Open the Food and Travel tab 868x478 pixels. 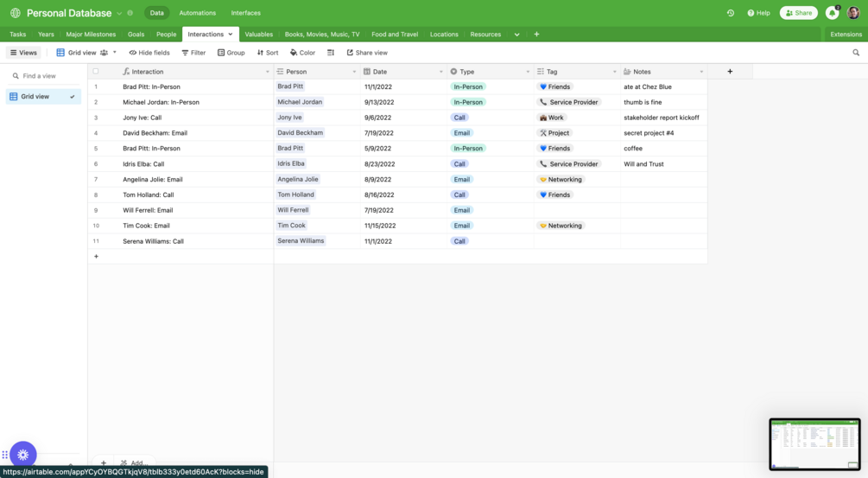[x=395, y=35]
